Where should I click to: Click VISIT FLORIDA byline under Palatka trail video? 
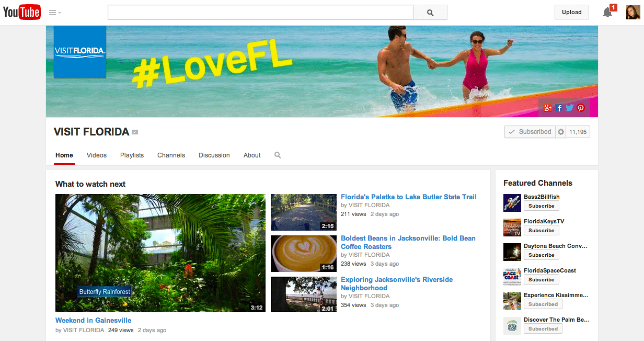click(369, 206)
